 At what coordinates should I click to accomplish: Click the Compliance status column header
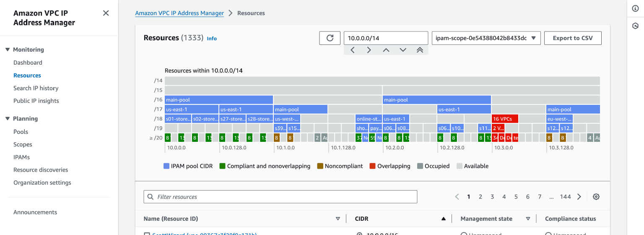(570, 219)
